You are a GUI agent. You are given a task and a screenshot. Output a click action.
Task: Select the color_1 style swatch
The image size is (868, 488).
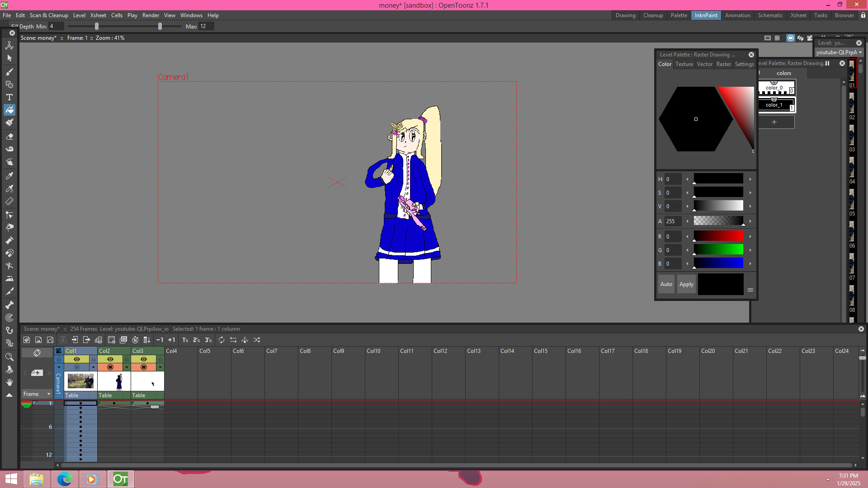click(x=777, y=105)
